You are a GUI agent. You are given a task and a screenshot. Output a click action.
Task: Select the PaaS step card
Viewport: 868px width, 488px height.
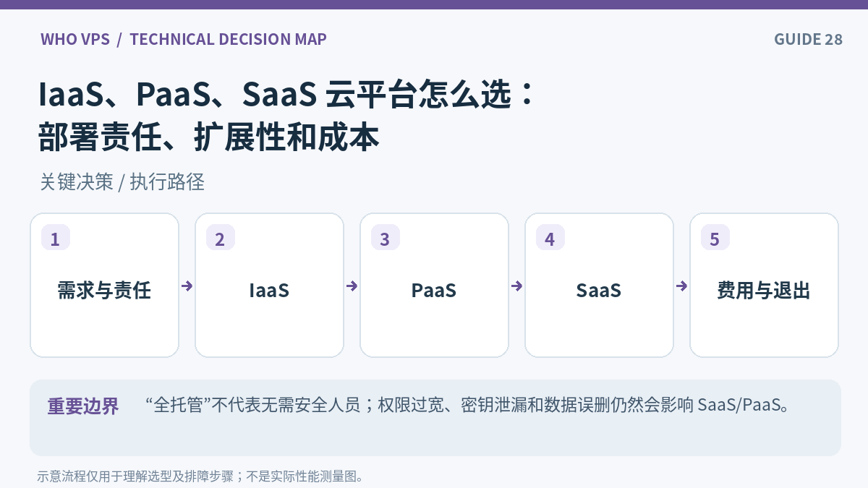(434, 285)
